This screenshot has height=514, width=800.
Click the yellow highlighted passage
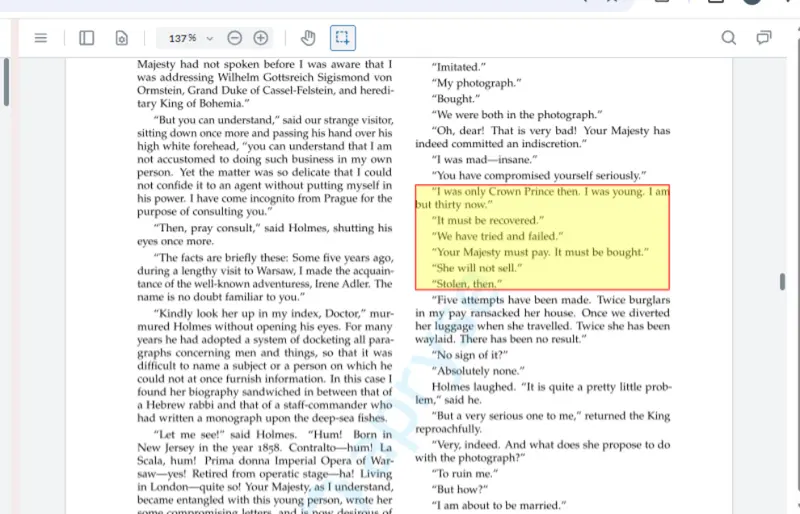pos(542,237)
